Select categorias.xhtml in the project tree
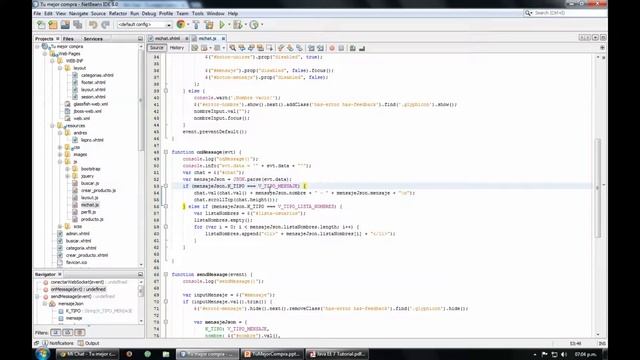Viewport: 640px width, 360px height. coord(97,76)
